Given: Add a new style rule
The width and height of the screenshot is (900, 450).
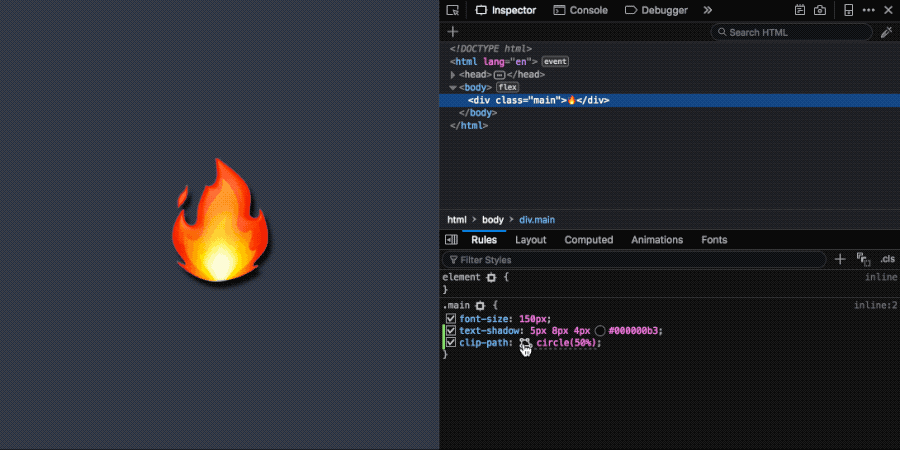Looking at the screenshot, I should (x=840, y=259).
